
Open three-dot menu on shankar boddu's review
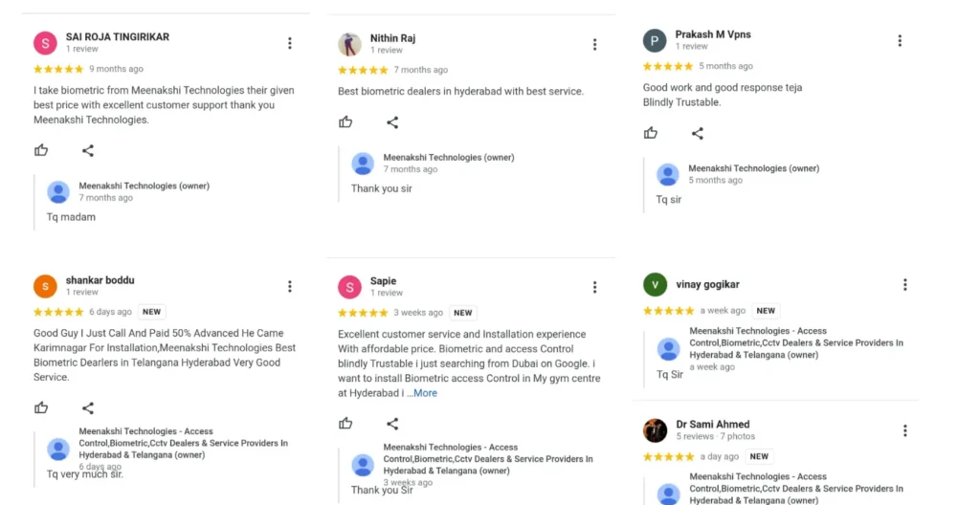coord(290,286)
